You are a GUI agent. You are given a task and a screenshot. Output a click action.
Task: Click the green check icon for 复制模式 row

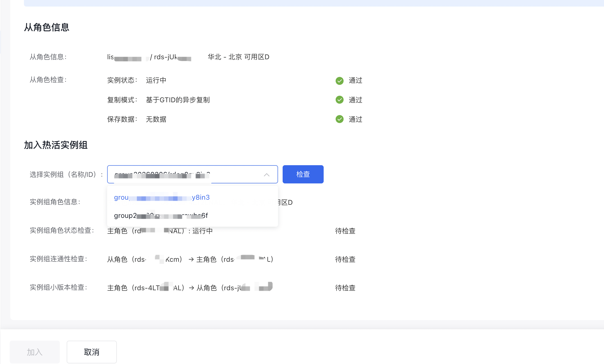pos(339,100)
